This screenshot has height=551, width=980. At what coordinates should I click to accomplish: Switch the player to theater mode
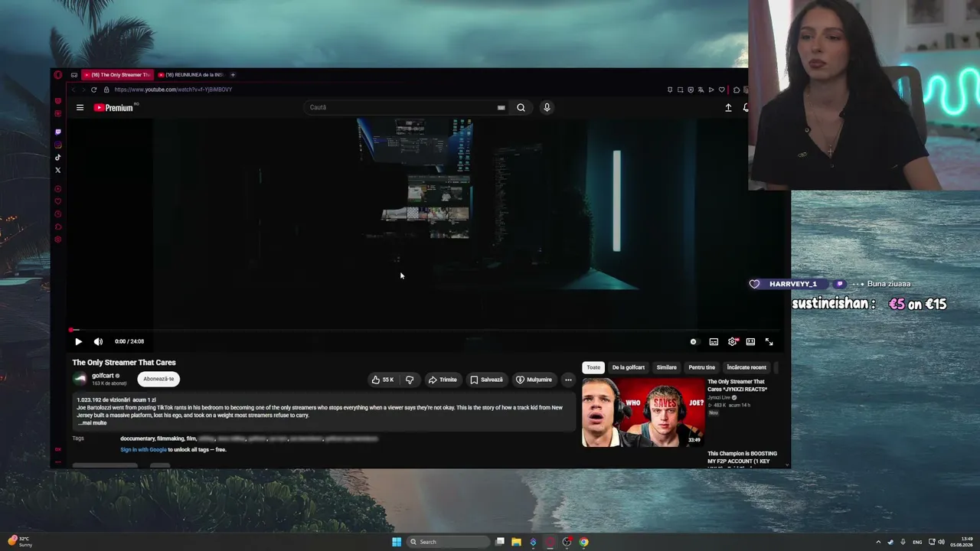coord(750,342)
